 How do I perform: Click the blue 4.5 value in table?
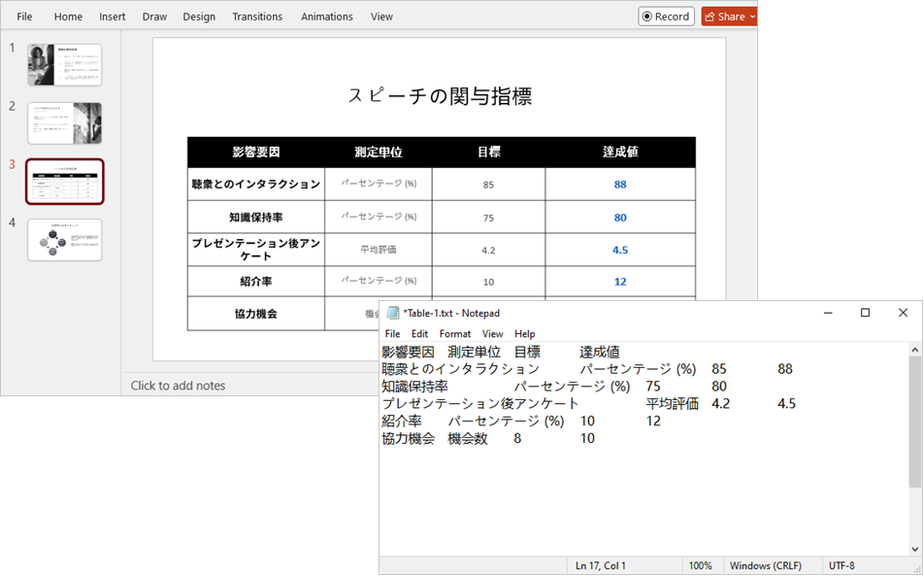pyautogui.click(x=620, y=250)
